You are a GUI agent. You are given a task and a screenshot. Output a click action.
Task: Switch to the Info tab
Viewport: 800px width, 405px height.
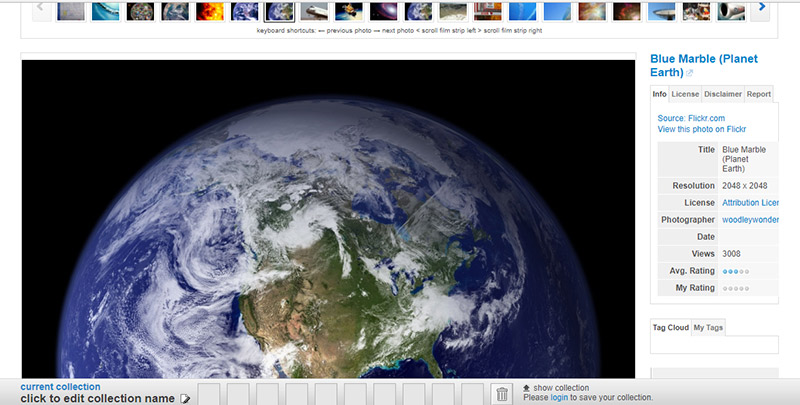[659, 94]
